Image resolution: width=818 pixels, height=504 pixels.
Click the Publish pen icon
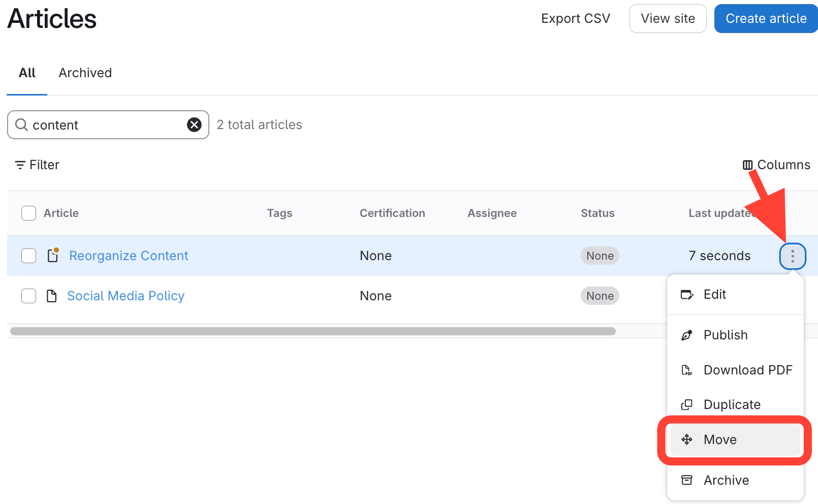click(x=686, y=335)
